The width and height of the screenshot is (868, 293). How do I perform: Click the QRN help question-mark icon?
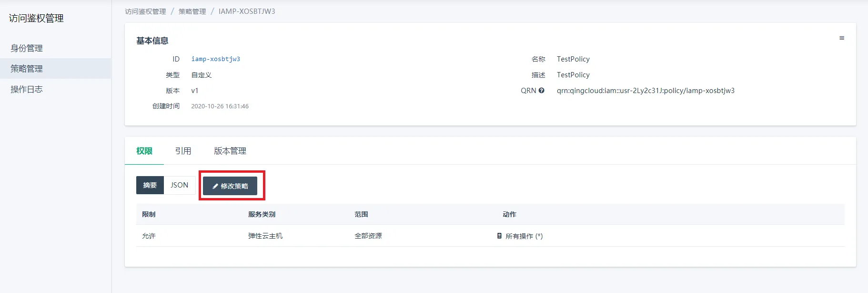(541, 90)
